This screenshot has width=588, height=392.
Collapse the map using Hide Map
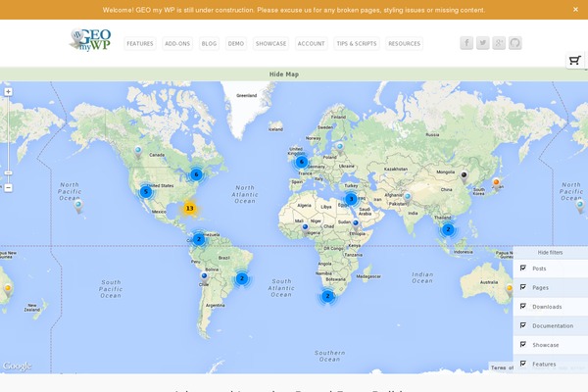pos(284,73)
